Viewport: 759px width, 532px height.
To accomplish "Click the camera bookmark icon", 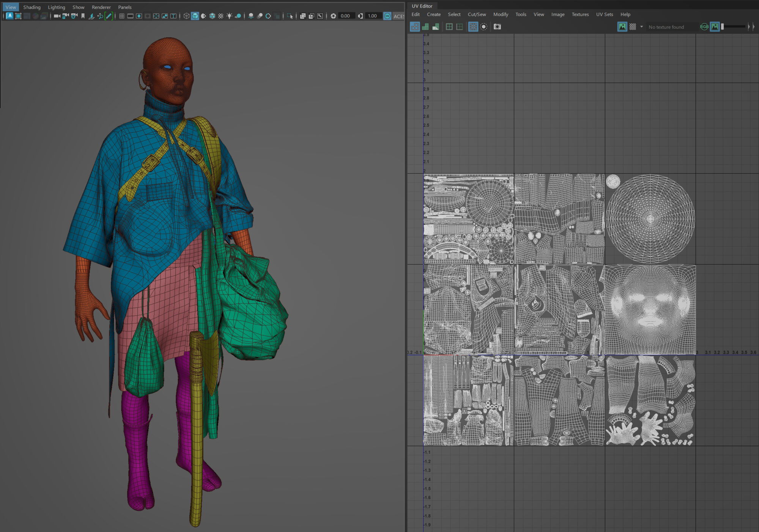I will pos(83,16).
